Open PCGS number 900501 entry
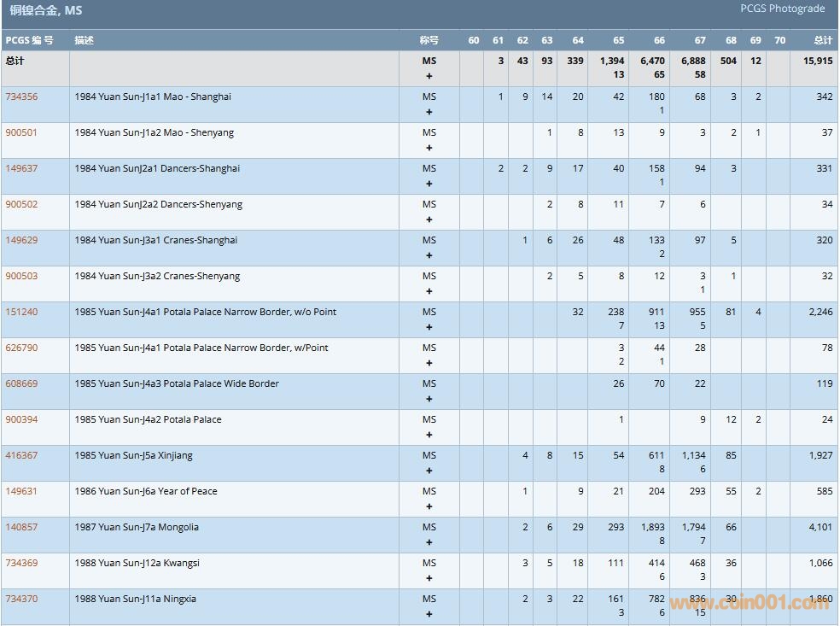The width and height of the screenshot is (840, 626). (x=21, y=132)
